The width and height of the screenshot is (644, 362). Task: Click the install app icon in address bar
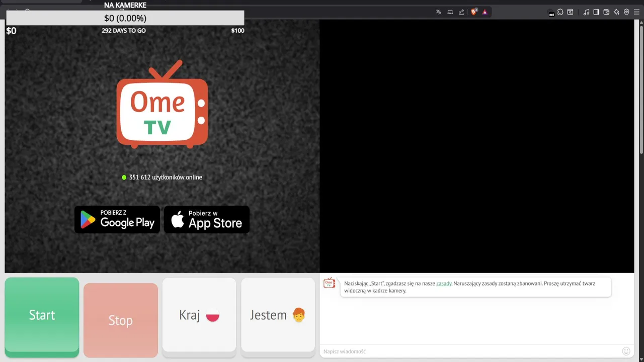[450, 12]
